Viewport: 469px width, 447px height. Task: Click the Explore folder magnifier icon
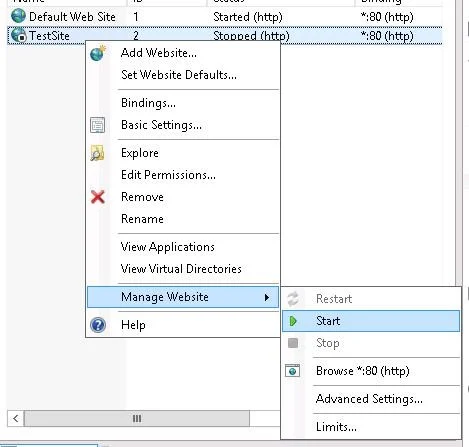click(97, 153)
